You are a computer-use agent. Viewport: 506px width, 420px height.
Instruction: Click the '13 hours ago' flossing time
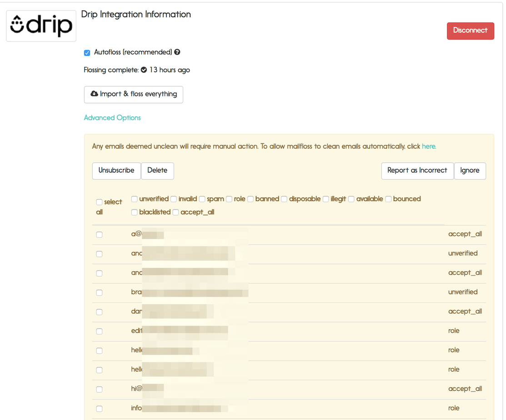(x=170, y=70)
